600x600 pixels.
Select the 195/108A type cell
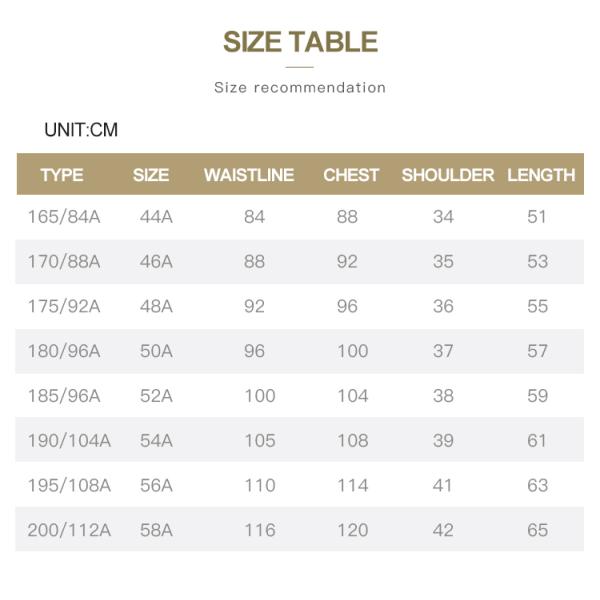pyautogui.click(x=69, y=486)
